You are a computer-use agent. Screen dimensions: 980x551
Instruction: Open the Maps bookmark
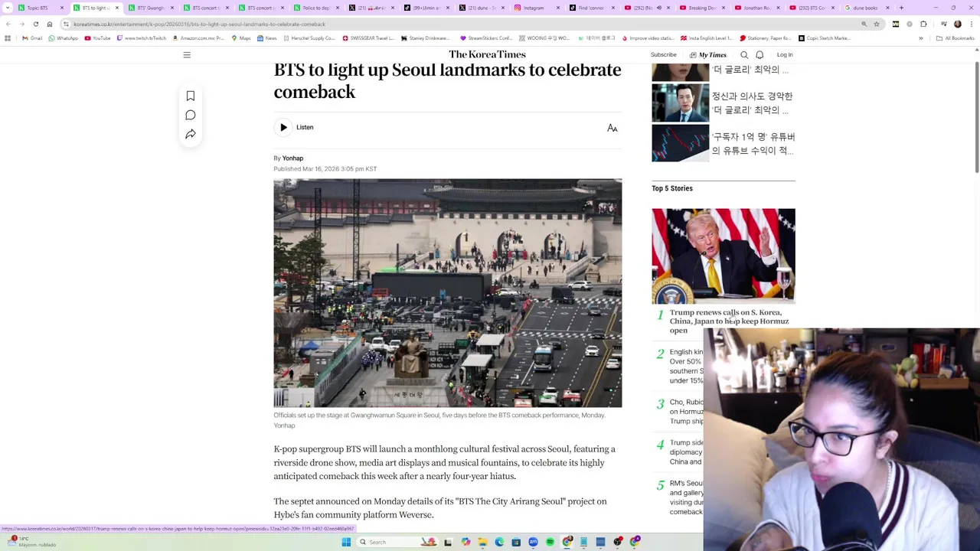241,38
